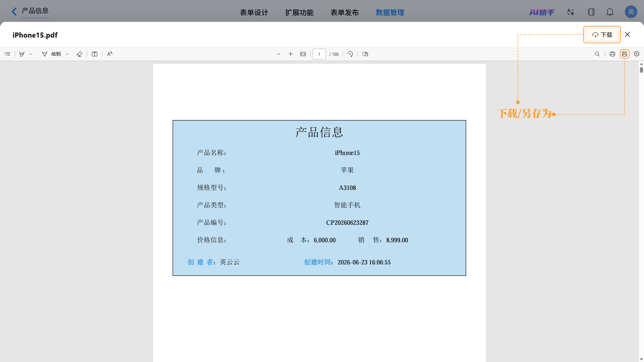The height and width of the screenshot is (362, 644).
Task: Click the creation time 2026-06-23 16:06:55
Action: click(x=364, y=262)
